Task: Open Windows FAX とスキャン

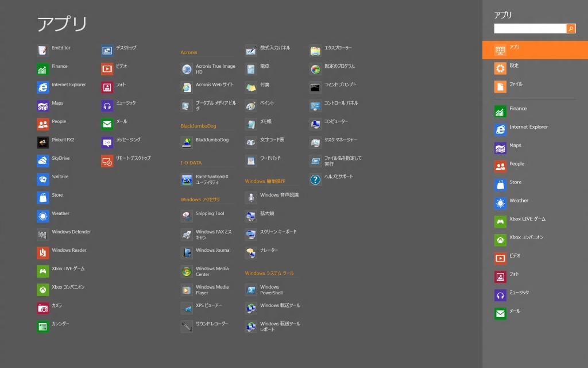Action: coord(187,235)
